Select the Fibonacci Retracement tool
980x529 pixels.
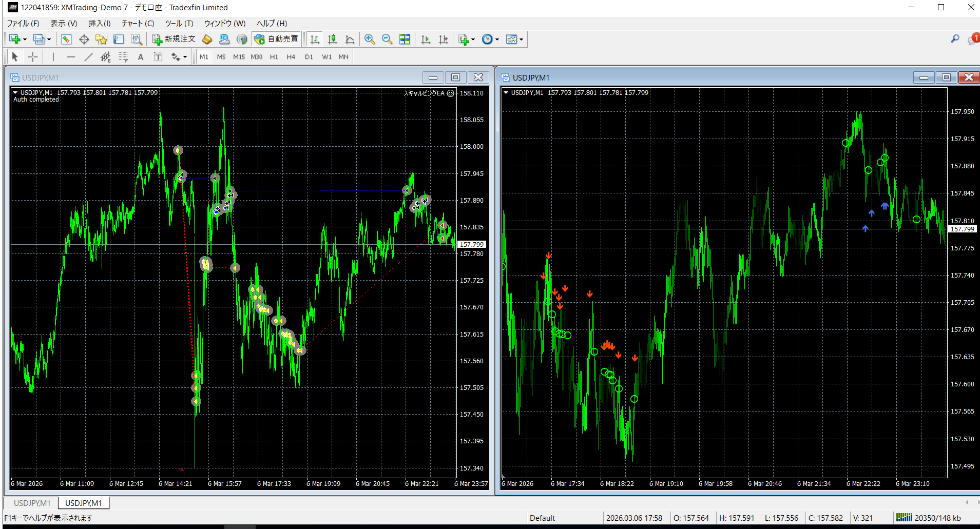tap(123, 56)
